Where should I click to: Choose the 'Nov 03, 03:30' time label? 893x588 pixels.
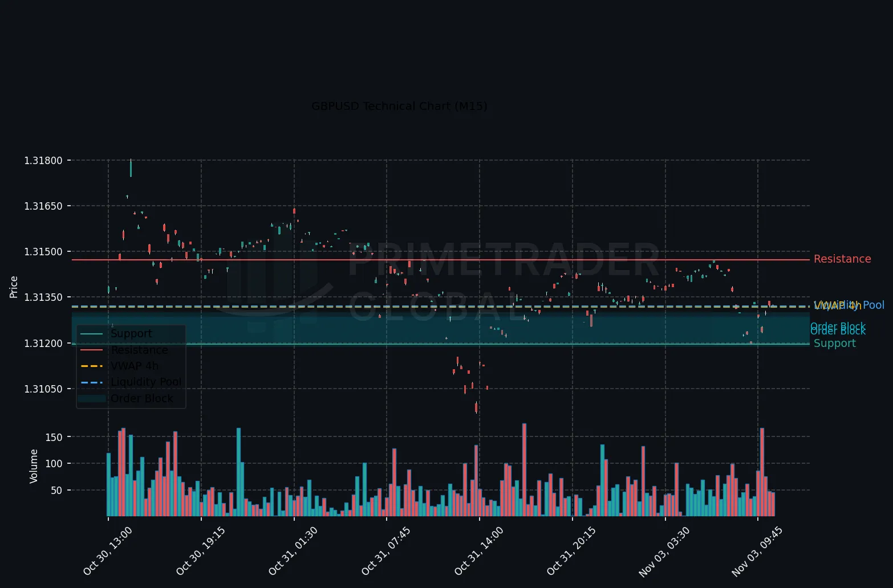(664, 551)
